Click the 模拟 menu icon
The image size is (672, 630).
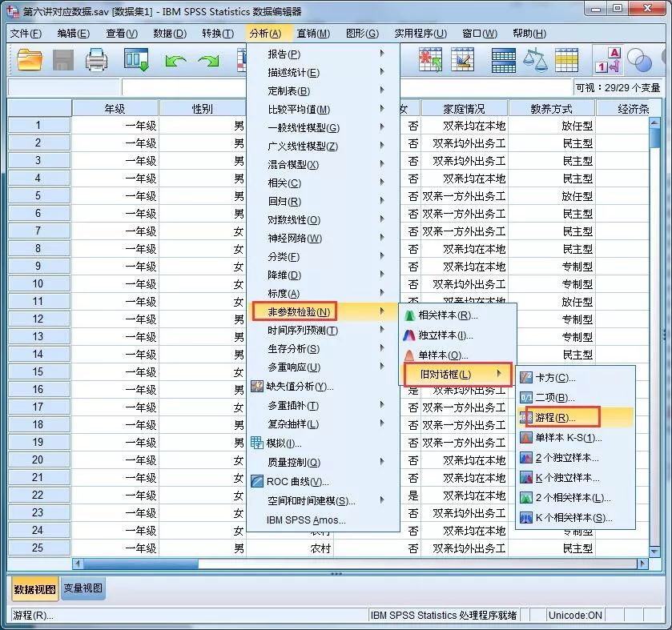click(257, 443)
